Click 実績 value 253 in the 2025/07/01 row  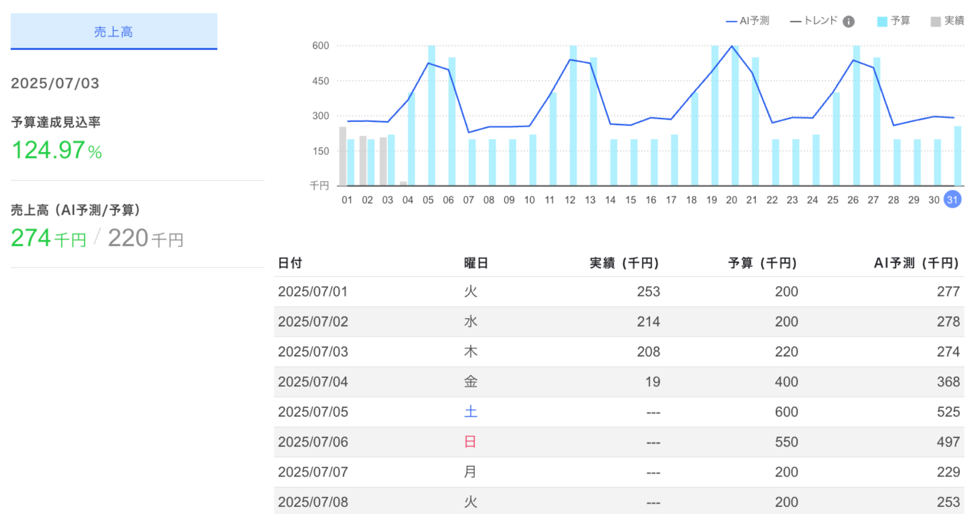(648, 292)
